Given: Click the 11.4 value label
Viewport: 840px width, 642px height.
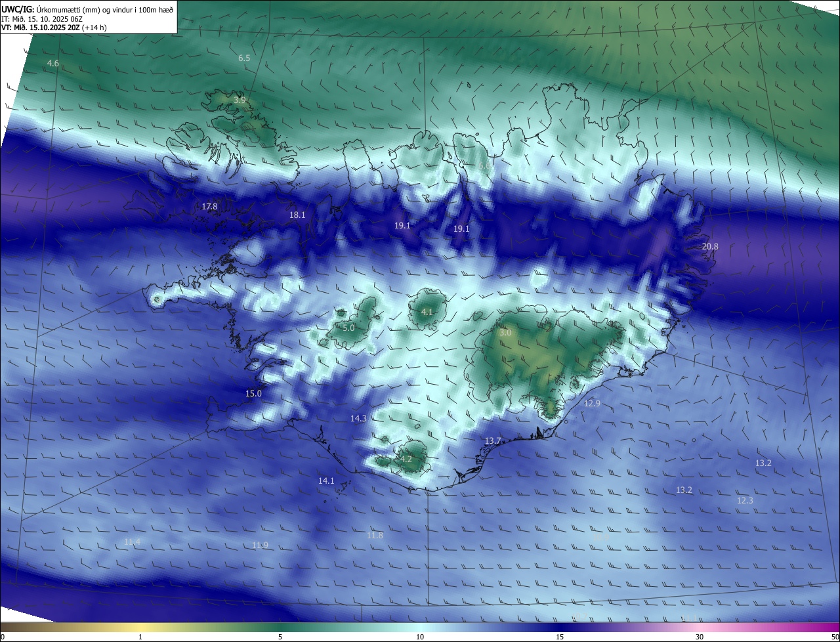Looking at the screenshot, I should pyautogui.click(x=132, y=542).
